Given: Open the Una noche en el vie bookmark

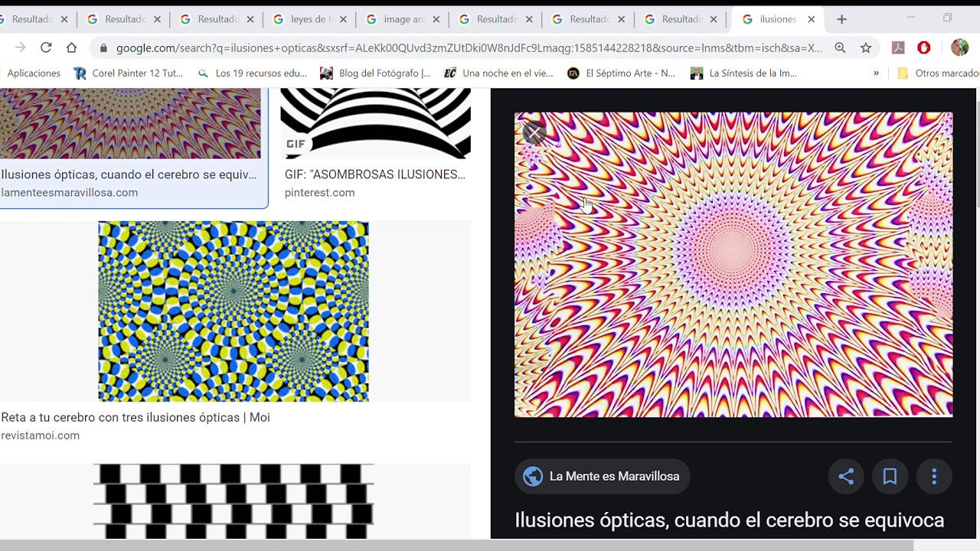Looking at the screenshot, I should (x=498, y=73).
